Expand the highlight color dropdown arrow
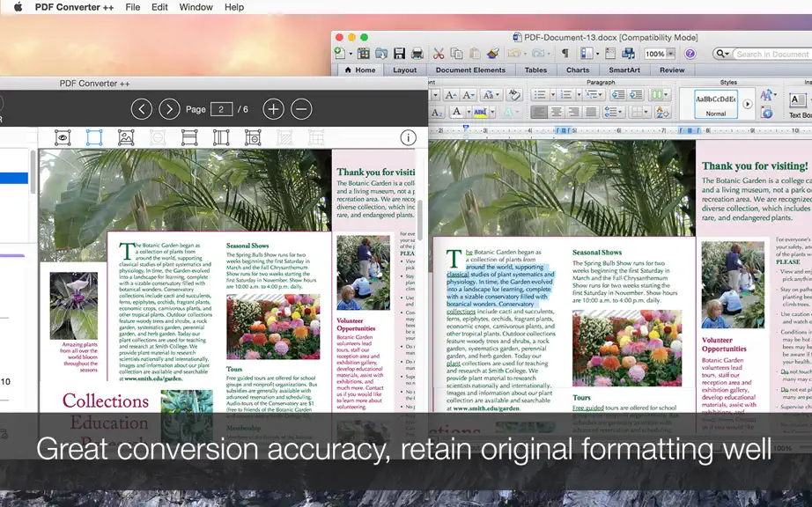Viewport: 812px width, 507px height. (492, 112)
